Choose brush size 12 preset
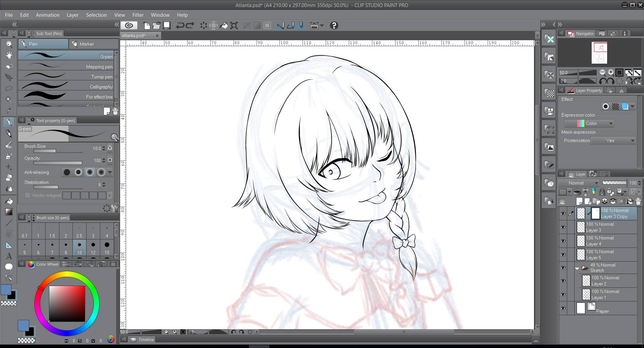Viewport: 644px width, 348px height. tap(93, 248)
